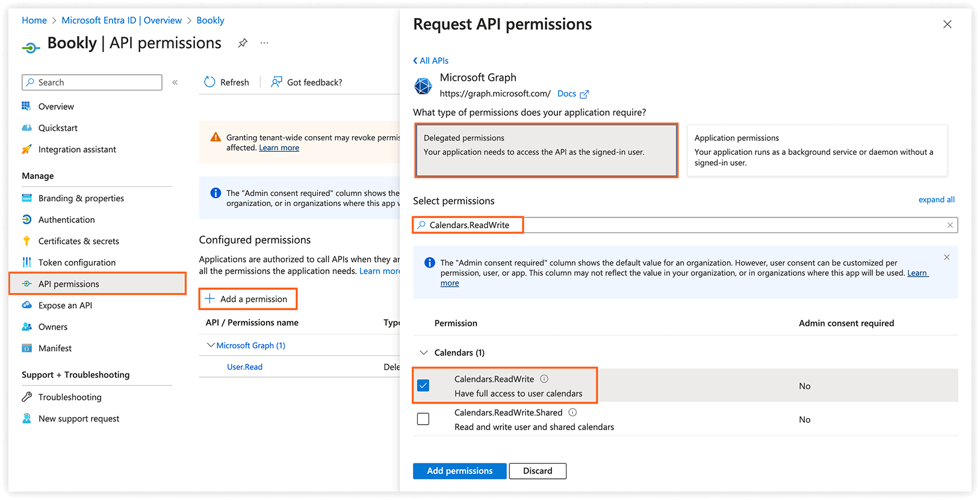
Task: Close the Request API permissions panel
Action: [947, 24]
